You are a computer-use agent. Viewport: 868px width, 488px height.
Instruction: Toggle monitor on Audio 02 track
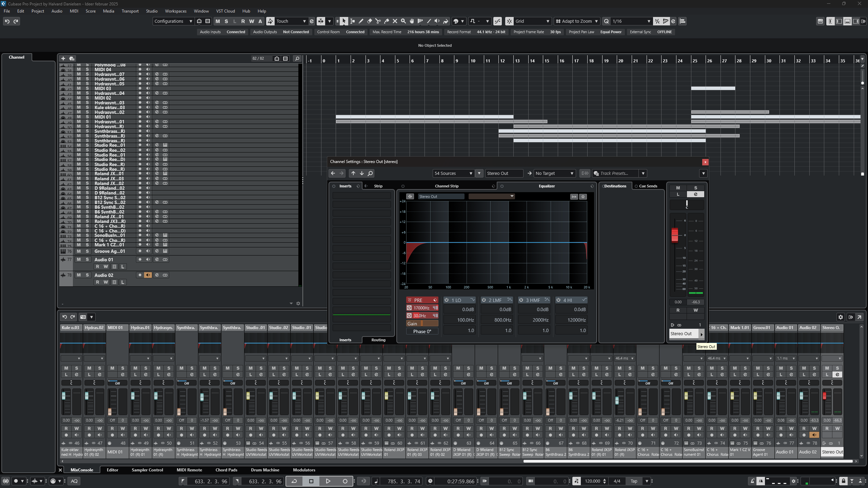coord(148,275)
